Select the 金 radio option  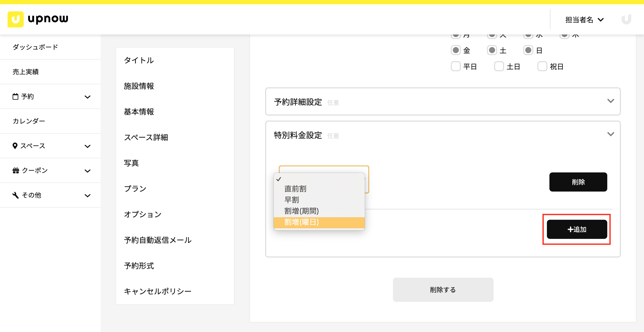(x=456, y=50)
